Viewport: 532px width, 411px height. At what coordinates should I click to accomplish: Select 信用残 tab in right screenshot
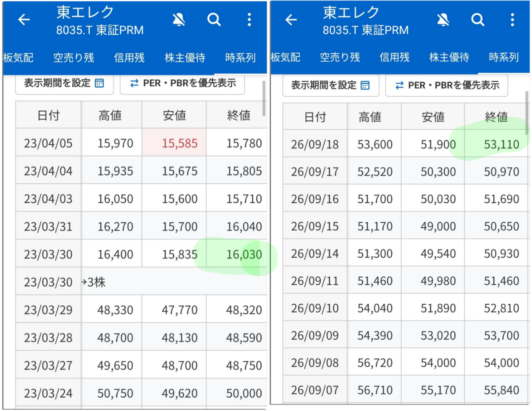coord(394,58)
